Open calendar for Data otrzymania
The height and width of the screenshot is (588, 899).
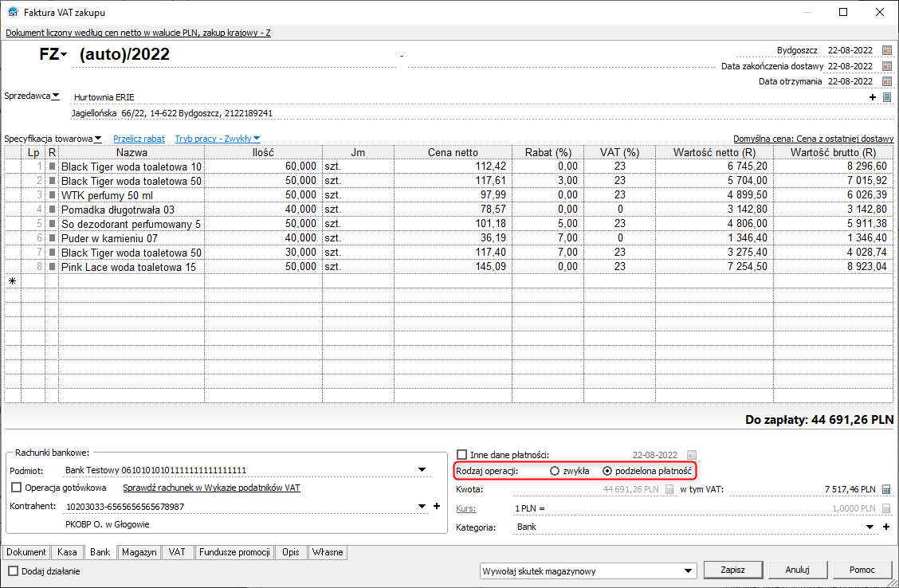point(886,81)
